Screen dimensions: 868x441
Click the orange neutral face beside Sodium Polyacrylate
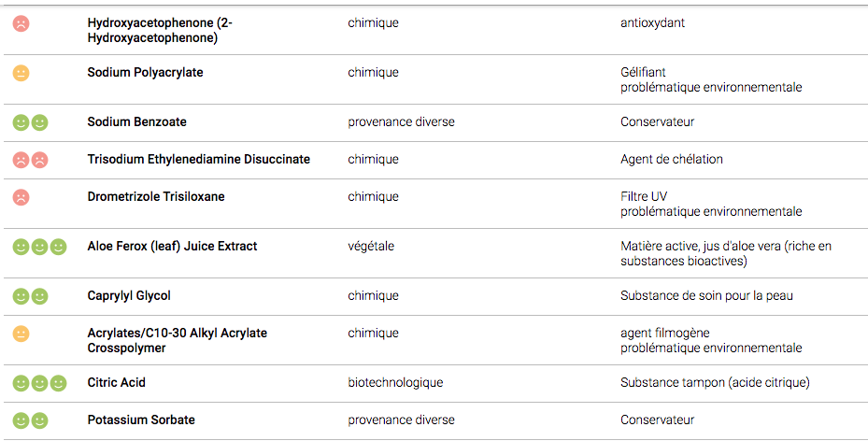(x=21, y=73)
